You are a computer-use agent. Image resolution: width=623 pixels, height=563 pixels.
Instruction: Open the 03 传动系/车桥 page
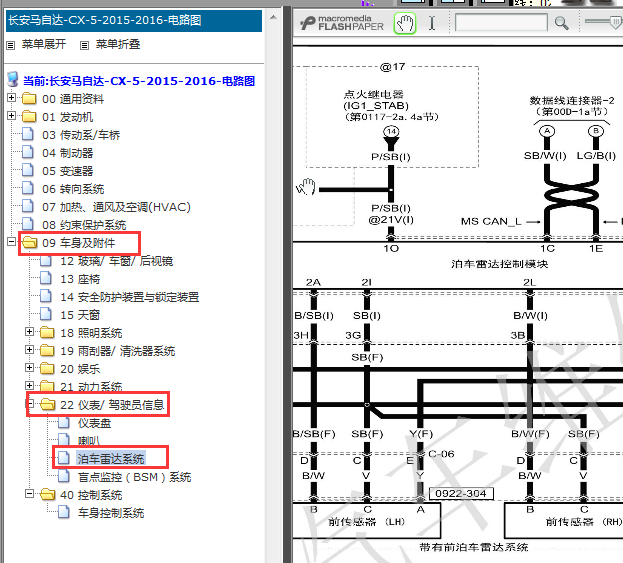pos(81,135)
